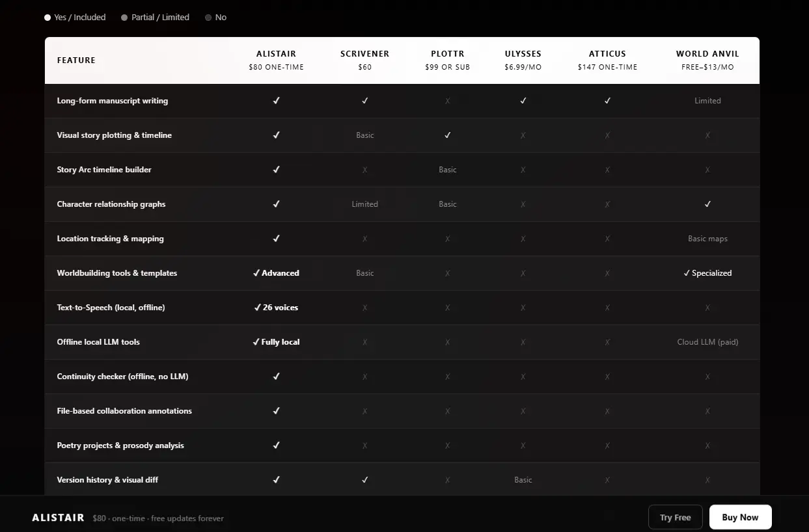Click the Visual story plotting & timeline label
This screenshot has height=532, width=809.
tap(115, 135)
